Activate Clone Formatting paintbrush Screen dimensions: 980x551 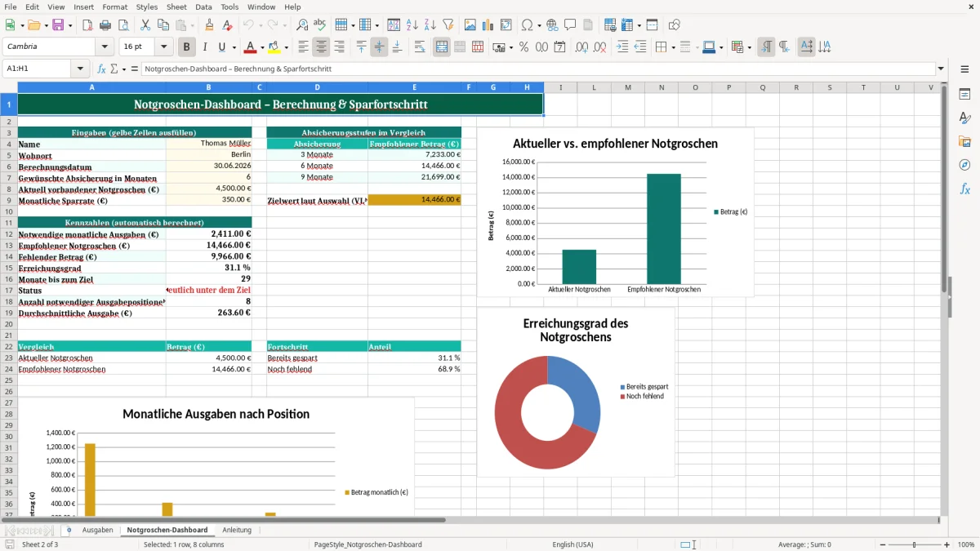(209, 25)
